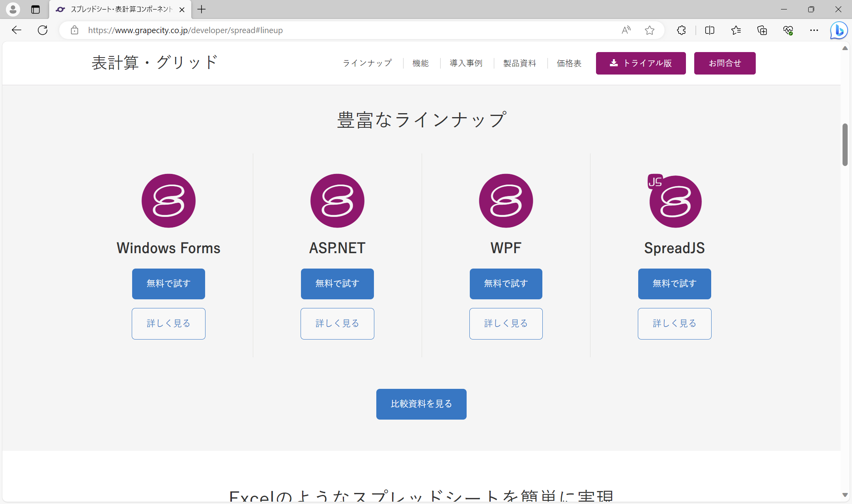
Task: Click the トライアル版 download button
Action: [641, 63]
